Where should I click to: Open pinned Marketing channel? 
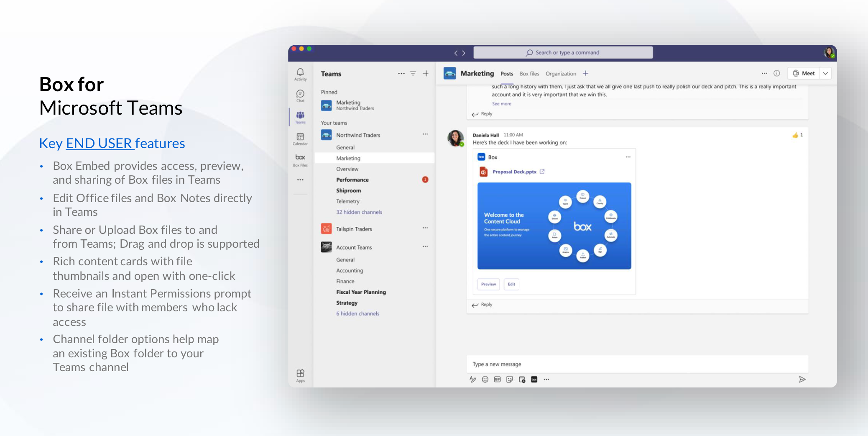[x=374, y=105]
